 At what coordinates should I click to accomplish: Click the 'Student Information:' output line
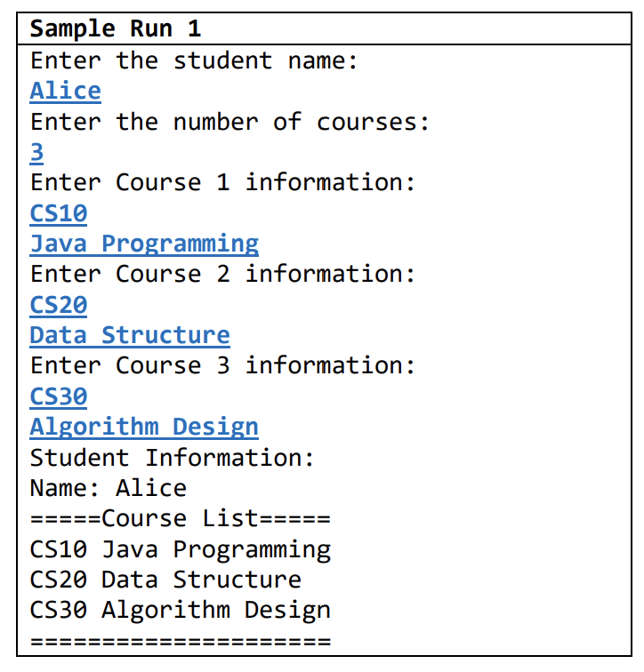pyautogui.click(x=173, y=458)
